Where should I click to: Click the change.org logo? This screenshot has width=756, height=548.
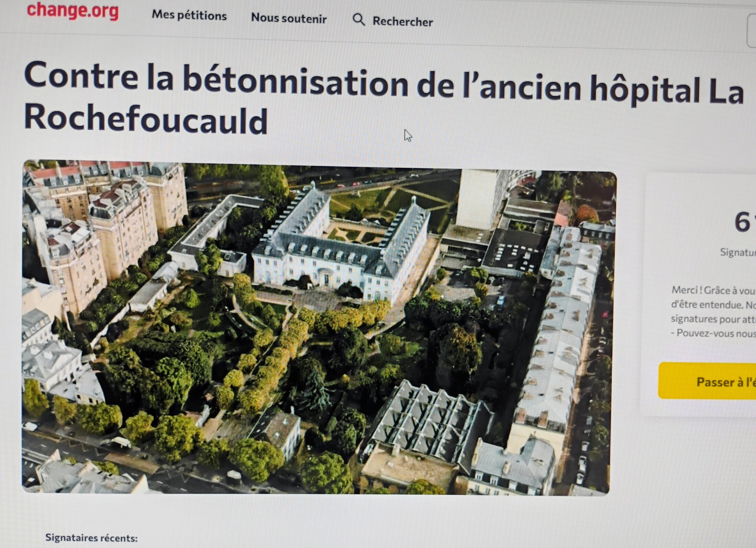(73, 11)
